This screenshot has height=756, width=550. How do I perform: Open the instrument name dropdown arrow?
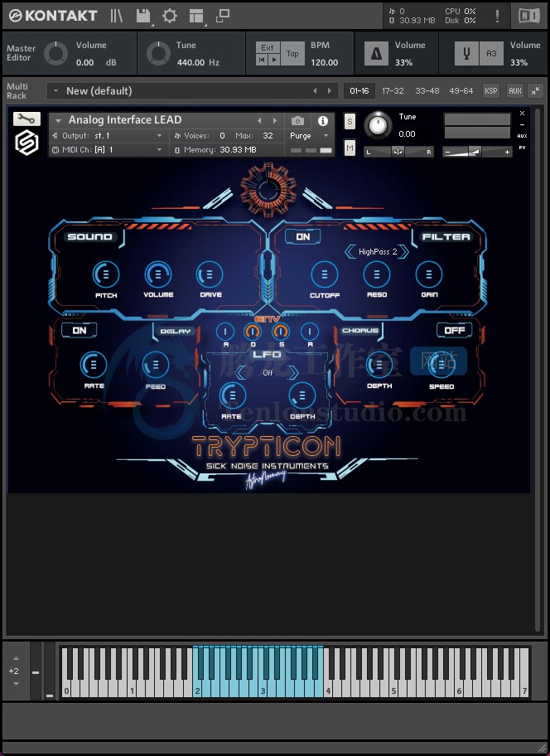tap(58, 120)
